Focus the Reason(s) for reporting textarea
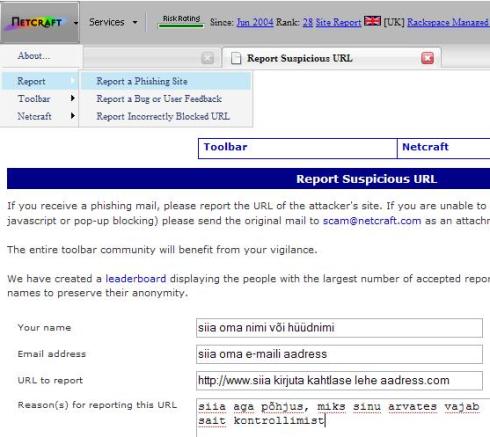490x437 pixels. (343, 417)
